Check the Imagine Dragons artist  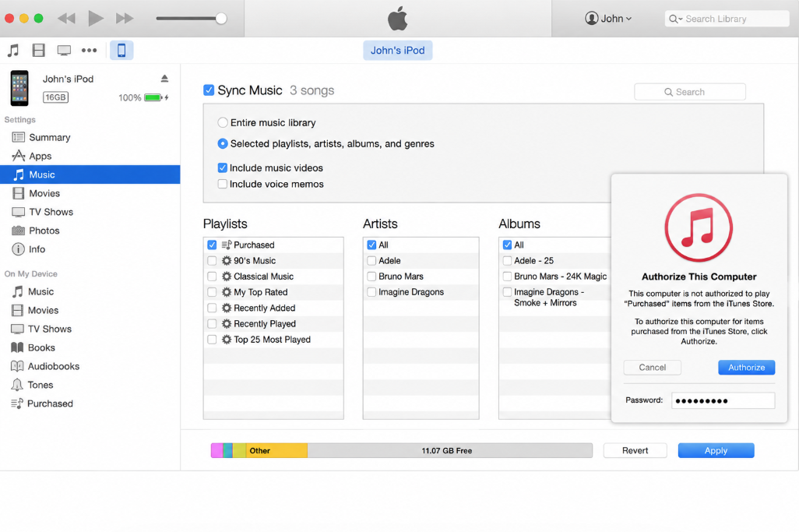(x=371, y=292)
